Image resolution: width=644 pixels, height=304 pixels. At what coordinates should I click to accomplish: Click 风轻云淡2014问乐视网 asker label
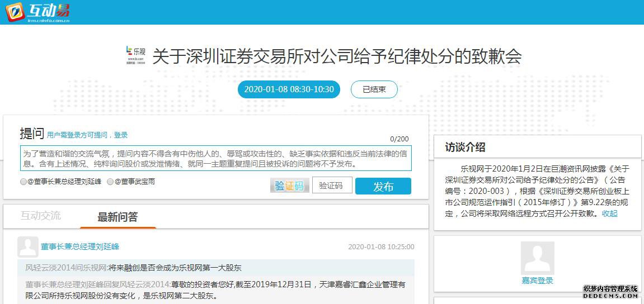click(65, 268)
